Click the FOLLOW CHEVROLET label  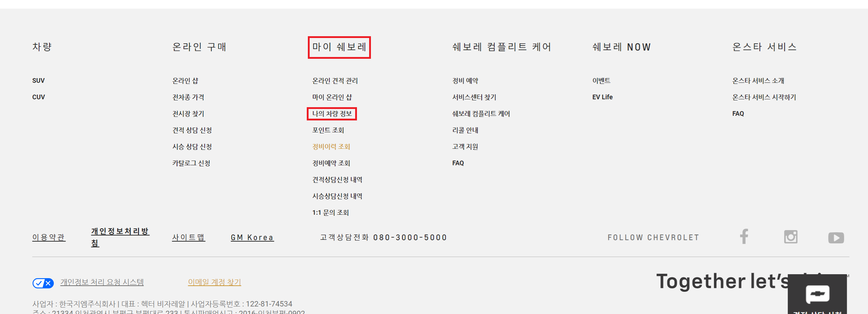tap(653, 238)
